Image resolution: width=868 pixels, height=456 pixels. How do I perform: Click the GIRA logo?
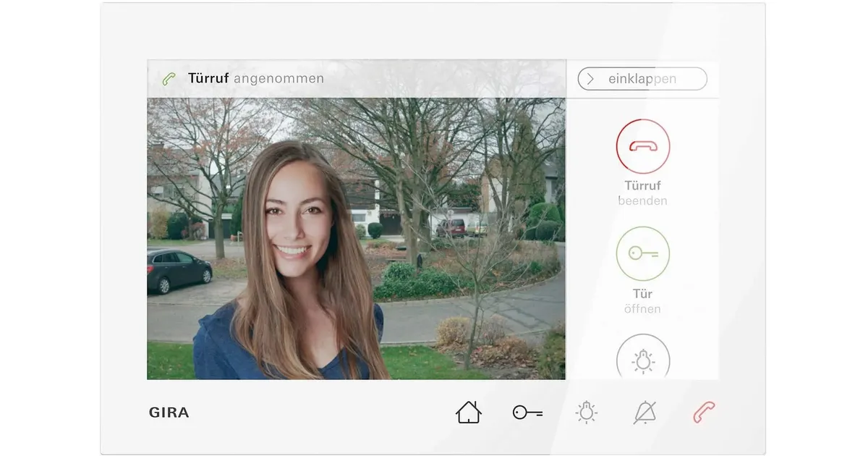coord(169,413)
